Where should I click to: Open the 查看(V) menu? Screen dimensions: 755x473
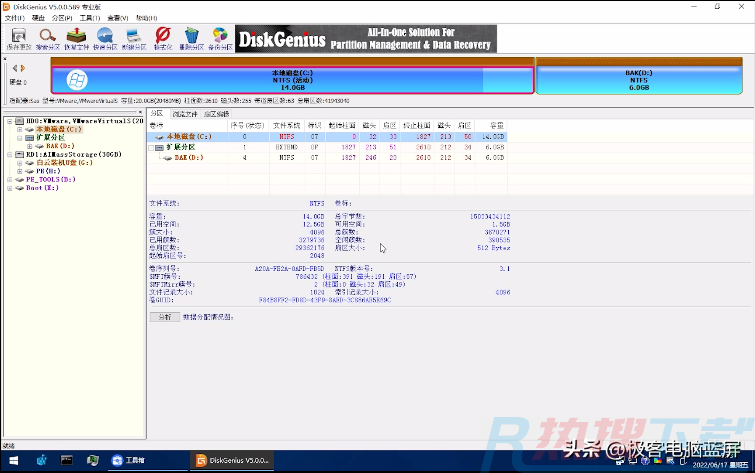(x=117, y=18)
